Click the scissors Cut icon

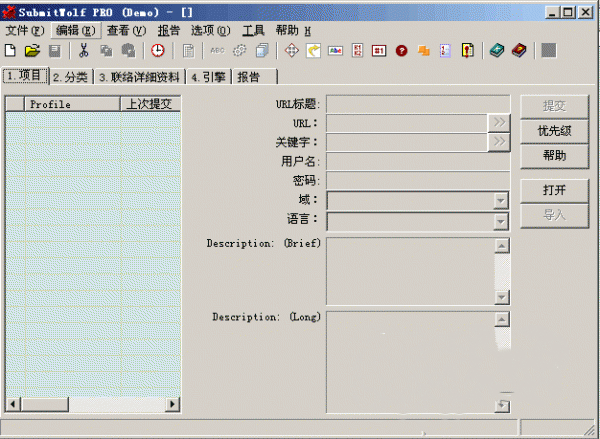(x=84, y=50)
